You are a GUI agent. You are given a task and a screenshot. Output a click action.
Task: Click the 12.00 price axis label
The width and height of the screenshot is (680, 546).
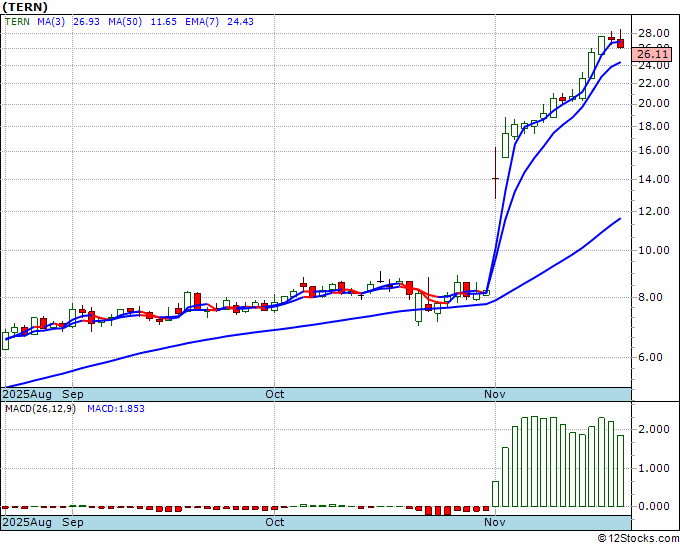(x=654, y=212)
